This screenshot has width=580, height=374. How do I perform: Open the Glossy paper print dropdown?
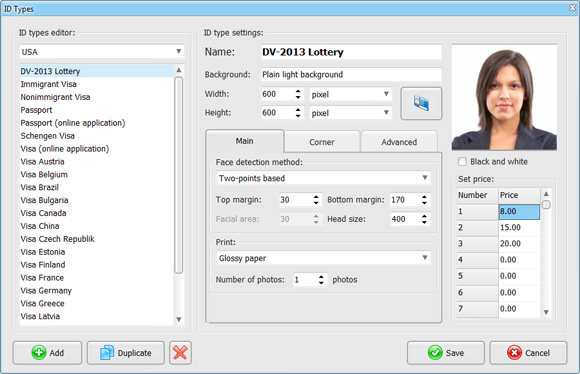coord(323,258)
